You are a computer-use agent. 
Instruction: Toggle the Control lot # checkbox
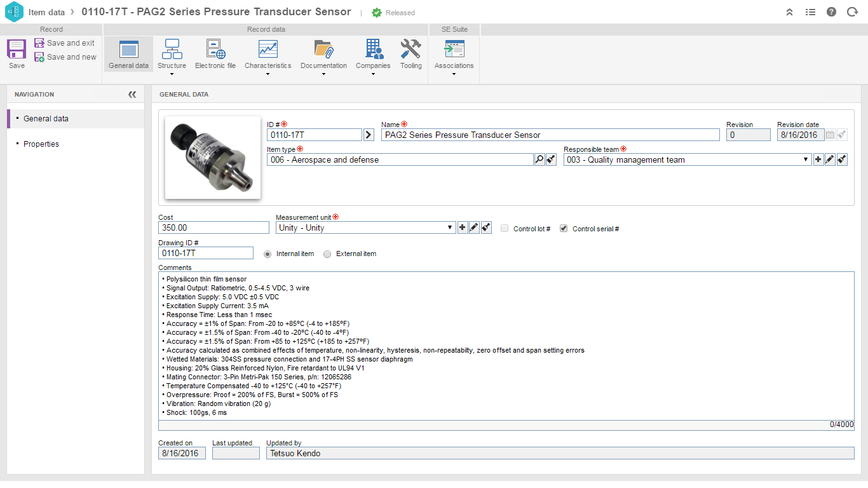coord(505,229)
